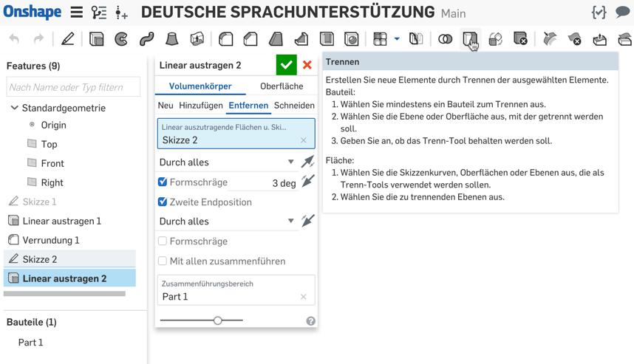
Task: Select the Extrude tool in toolbar
Action: [x=96, y=39]
